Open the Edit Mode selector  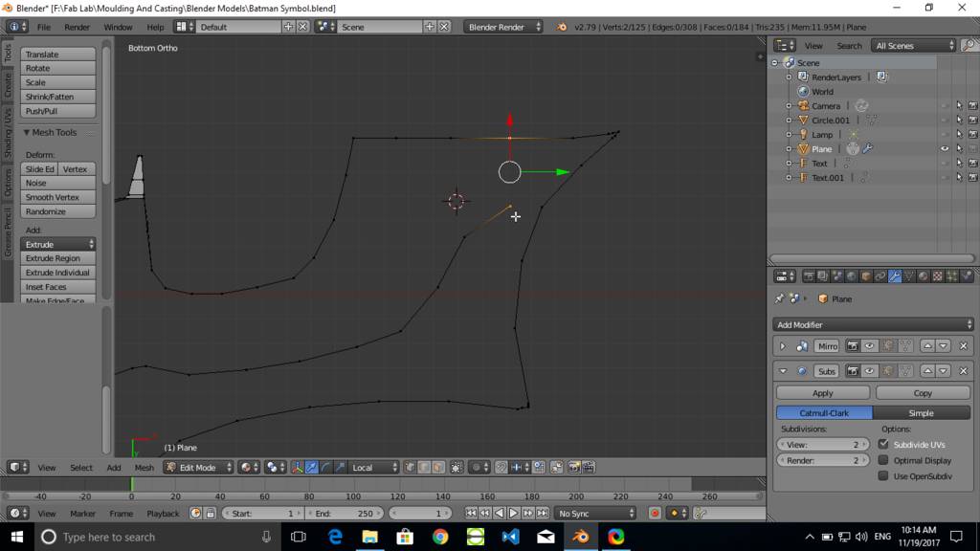point(198,467)
